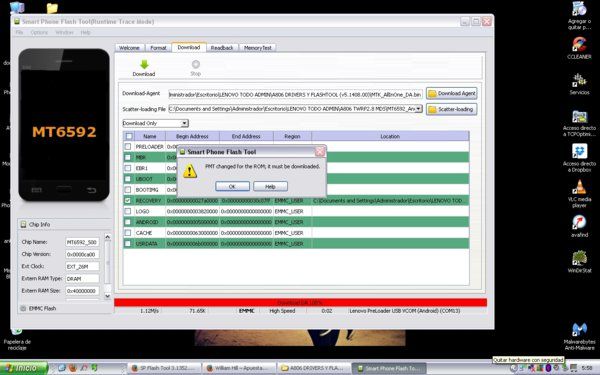
Task: Switch to SP Flash Tool taskbar item
Action: pos(164,368)
